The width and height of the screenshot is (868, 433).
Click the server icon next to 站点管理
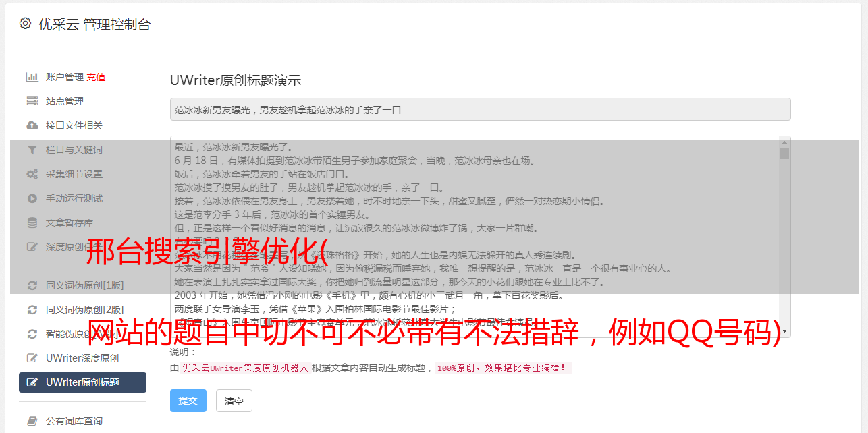point(32,101)
